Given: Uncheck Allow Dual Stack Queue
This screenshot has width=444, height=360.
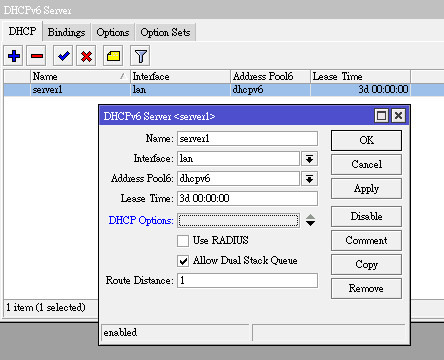Looking at the screenshot, I should [x=183, y=261].
